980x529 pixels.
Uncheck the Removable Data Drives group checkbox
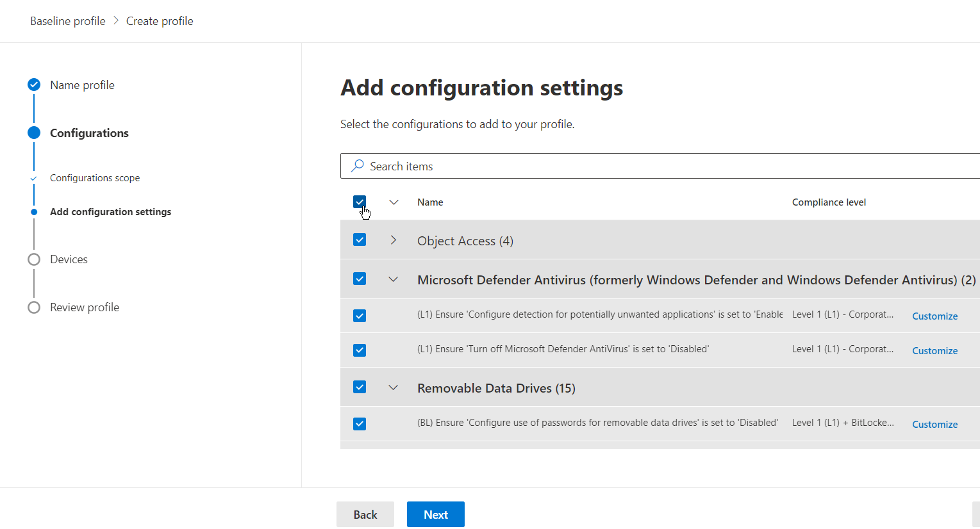coord(360,387)
